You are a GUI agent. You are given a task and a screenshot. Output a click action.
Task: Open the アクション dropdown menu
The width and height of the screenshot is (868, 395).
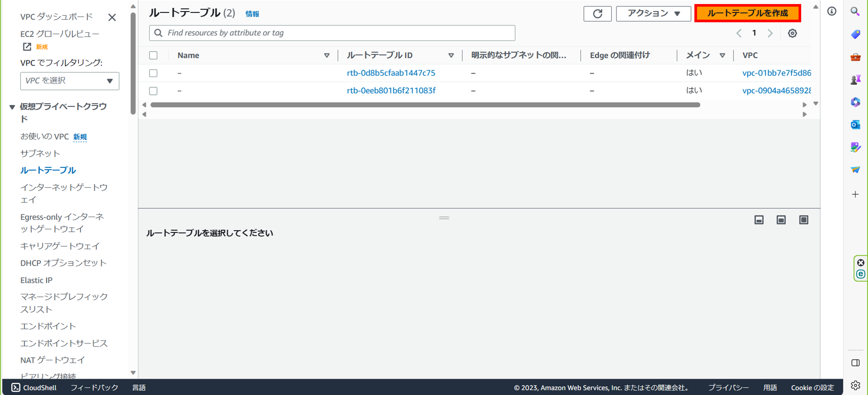[x=653, y=14]
